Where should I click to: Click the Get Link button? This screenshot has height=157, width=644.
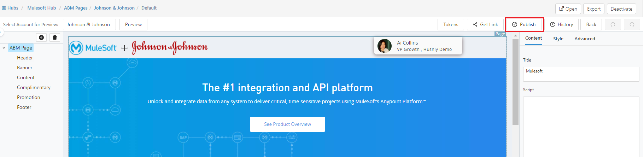(485, 24)
